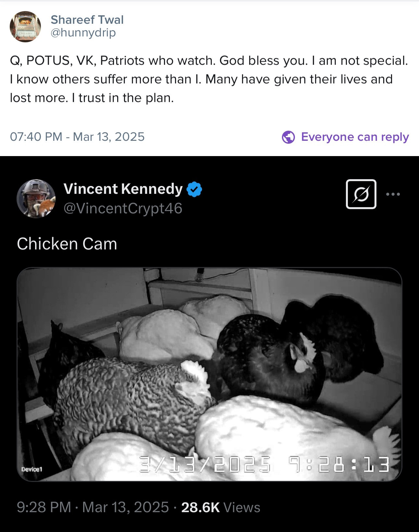Click the purple globe reply-settings icon

288,137
